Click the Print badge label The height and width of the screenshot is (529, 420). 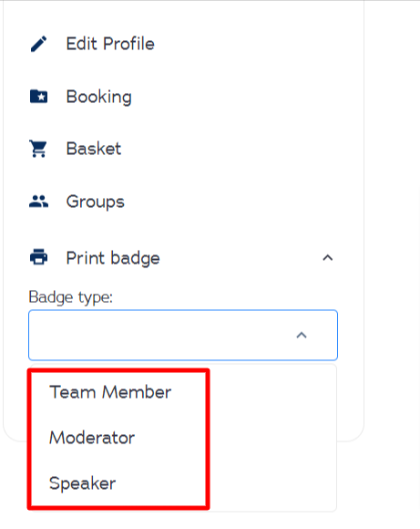(x=113, y=258)
